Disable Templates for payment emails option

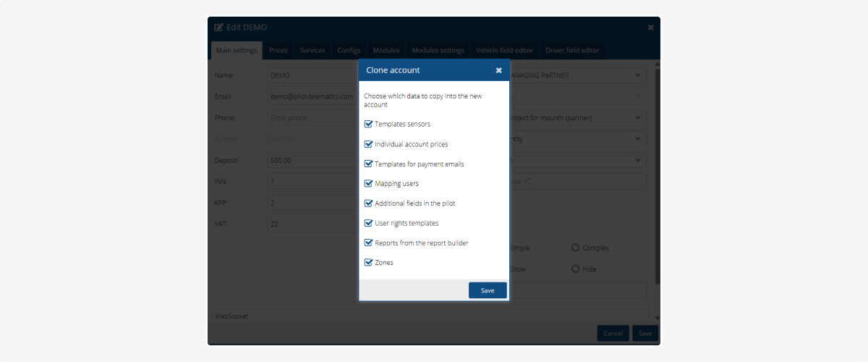[368, 164]
